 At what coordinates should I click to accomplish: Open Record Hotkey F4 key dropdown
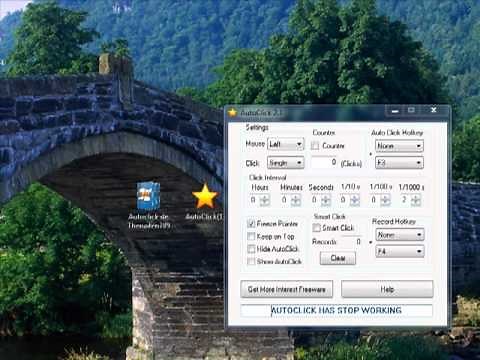[400, 251]
